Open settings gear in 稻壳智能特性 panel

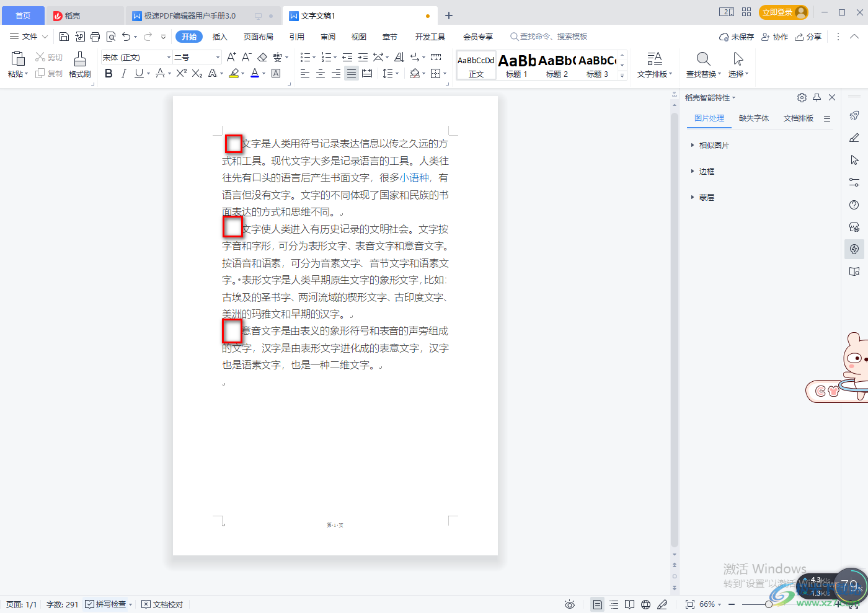(x=802, y=97)
